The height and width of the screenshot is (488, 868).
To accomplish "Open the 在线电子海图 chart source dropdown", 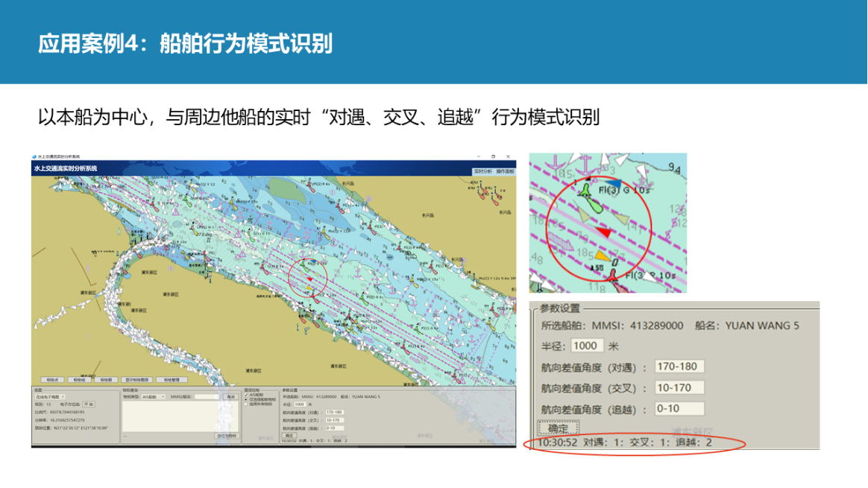I will (51, 397).
